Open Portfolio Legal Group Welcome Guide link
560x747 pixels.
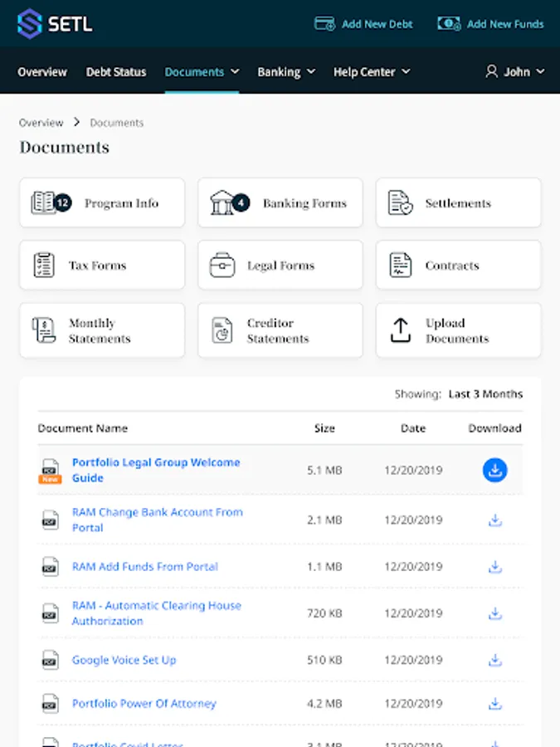coord(156,471)
